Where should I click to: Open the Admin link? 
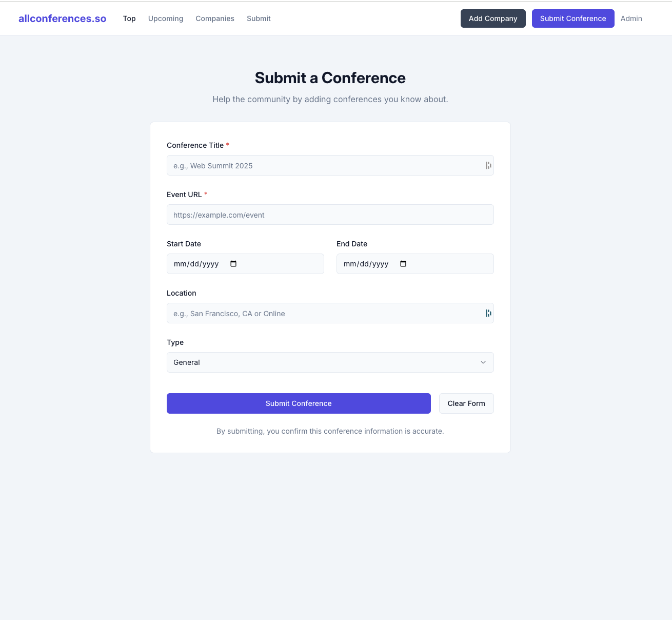pos(631,18)
